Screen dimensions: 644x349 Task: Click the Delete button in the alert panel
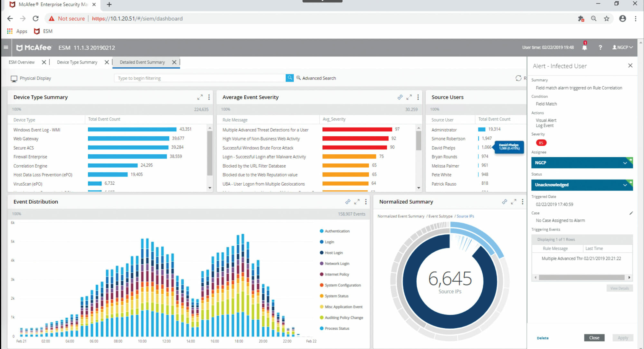pyautogui.click(x=543, y=338)
